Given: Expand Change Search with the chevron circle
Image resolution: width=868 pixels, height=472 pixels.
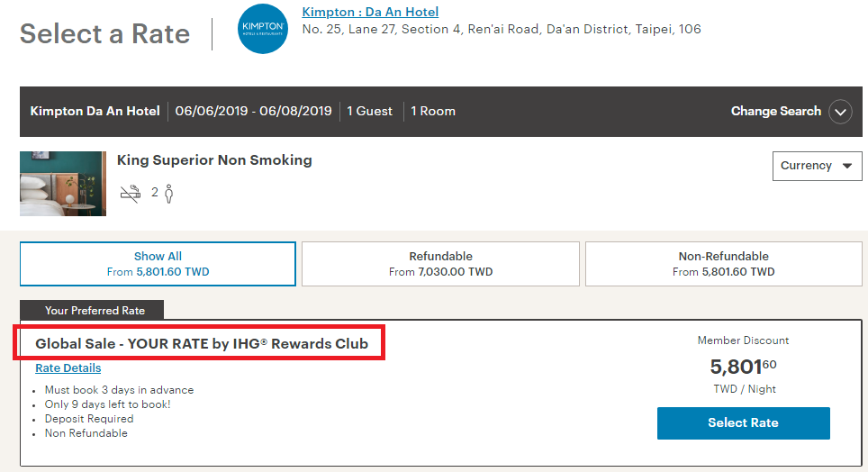Looking at the screenshot, I should tap(840, 112).
